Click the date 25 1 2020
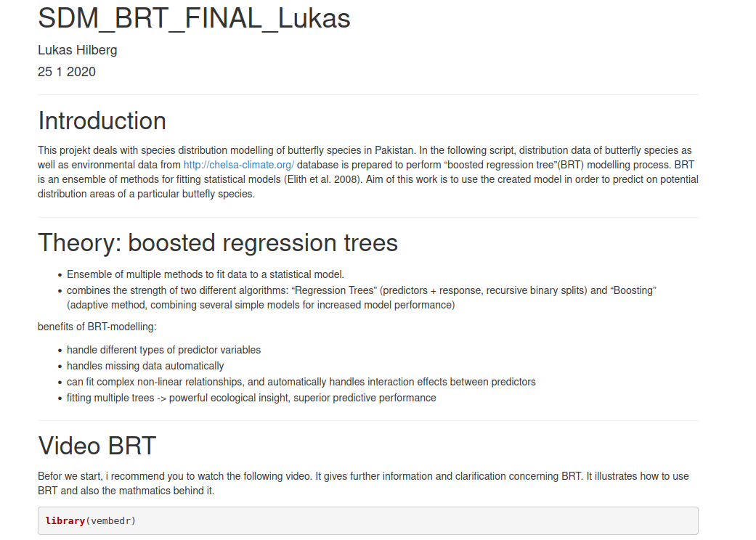 [x=67, y=72]
